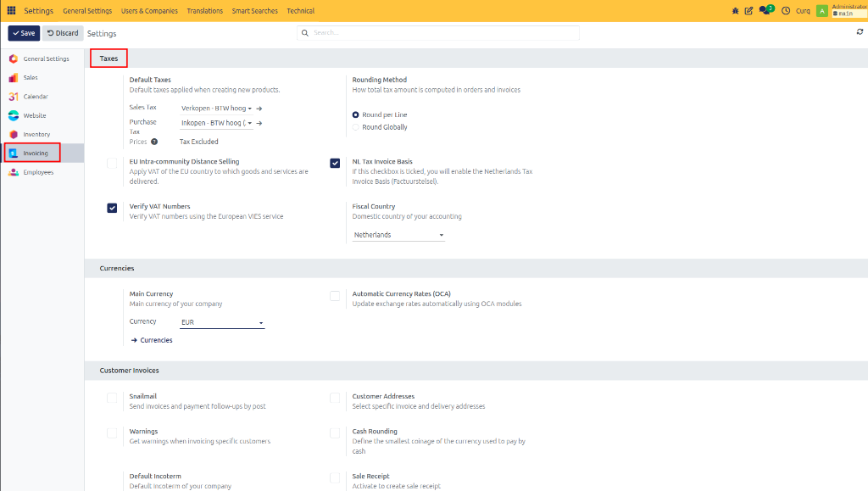Image resolution: width=868 pixels, height=491 pixels.
Task: Open General Settings top menu
Action: tap(87, 10)
